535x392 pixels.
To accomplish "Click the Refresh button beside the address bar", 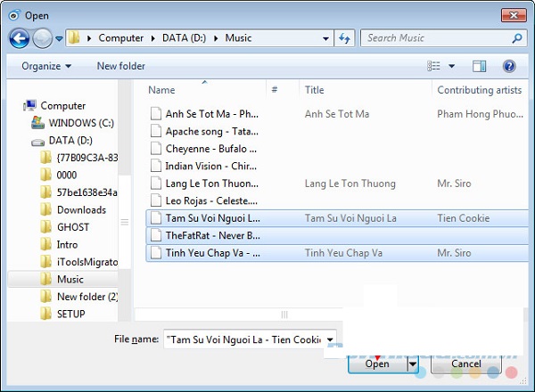I will 344,38.
